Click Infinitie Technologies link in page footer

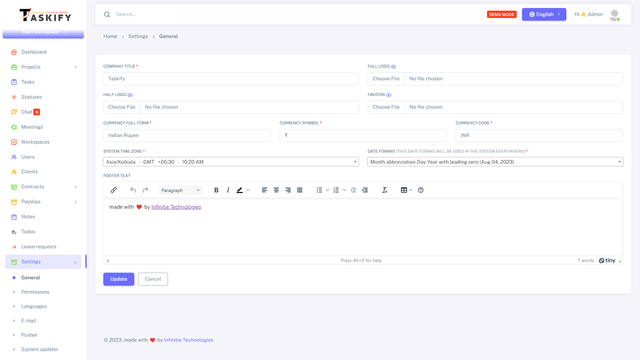[189, 340]
